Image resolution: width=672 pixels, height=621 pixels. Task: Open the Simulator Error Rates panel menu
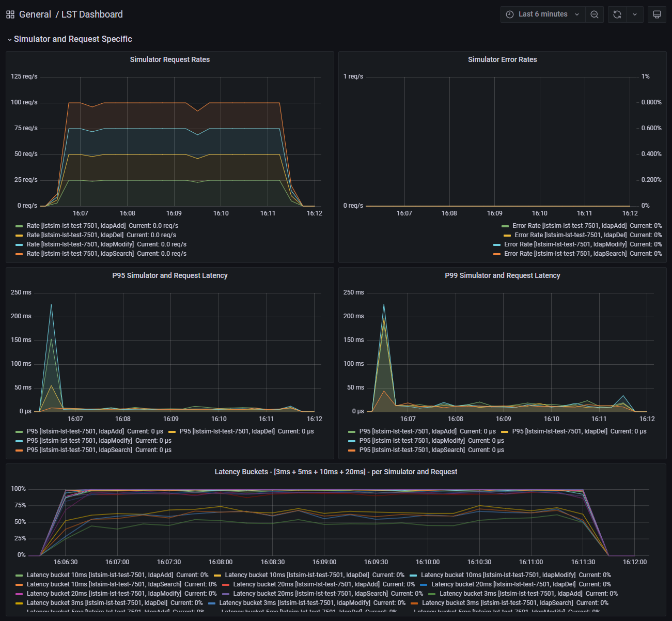point(502,59)
